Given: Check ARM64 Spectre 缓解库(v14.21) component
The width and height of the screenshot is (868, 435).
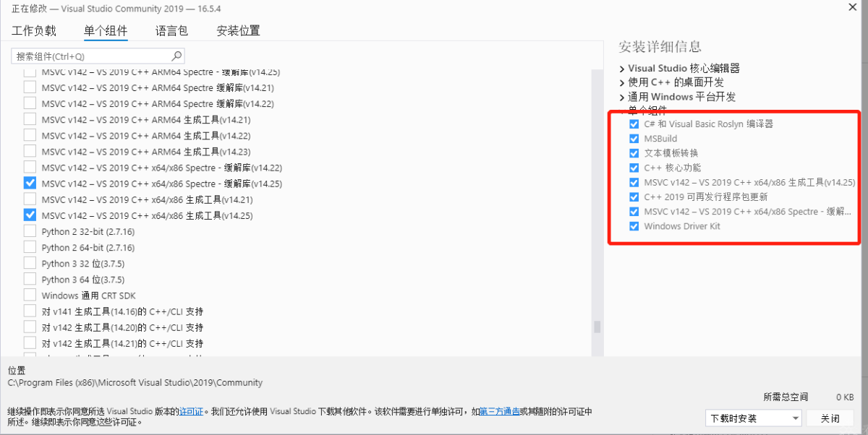Looking at the screenshot, I should pyautogui.click(x=30, y=87).
